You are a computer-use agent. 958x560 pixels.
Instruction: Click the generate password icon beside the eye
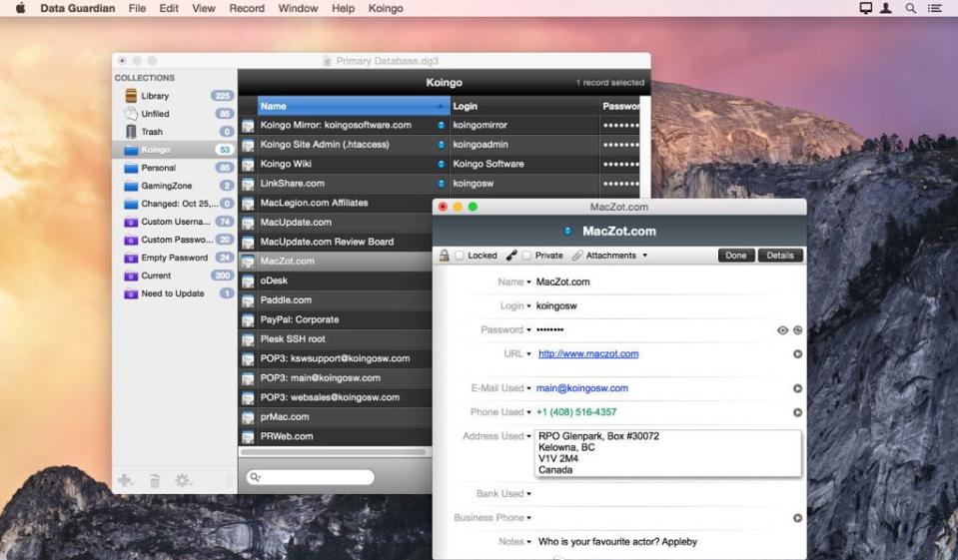[798, 330]
